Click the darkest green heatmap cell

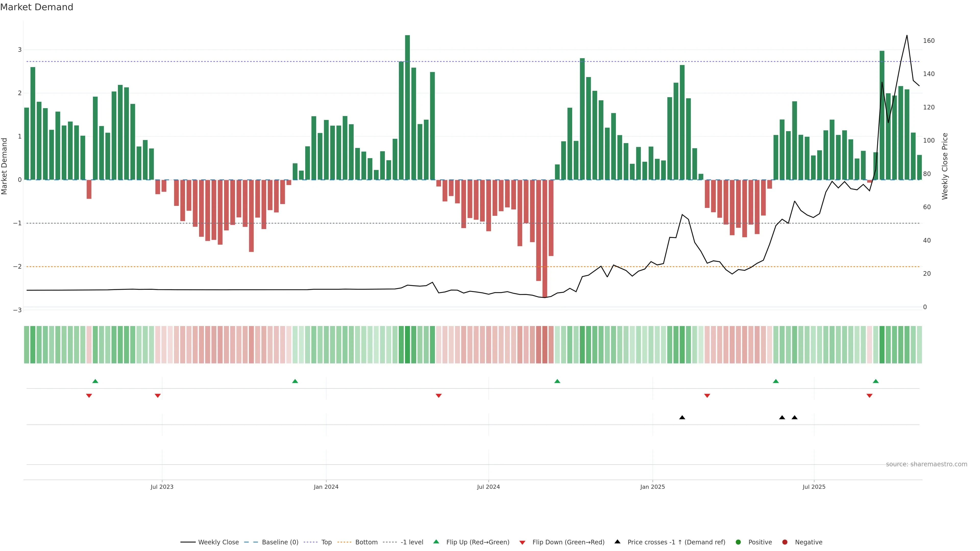coord(408,345)
